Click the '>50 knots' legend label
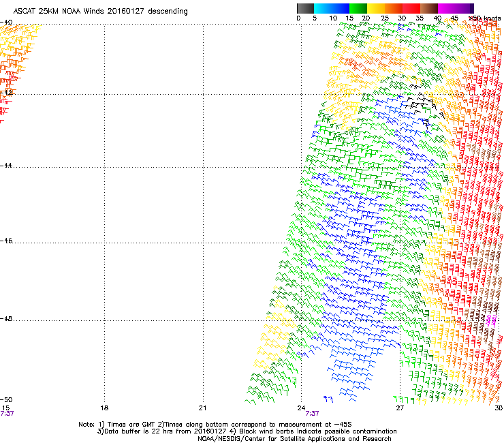Image resolution: width=504 pixels, height=443 pixels. 486,18
